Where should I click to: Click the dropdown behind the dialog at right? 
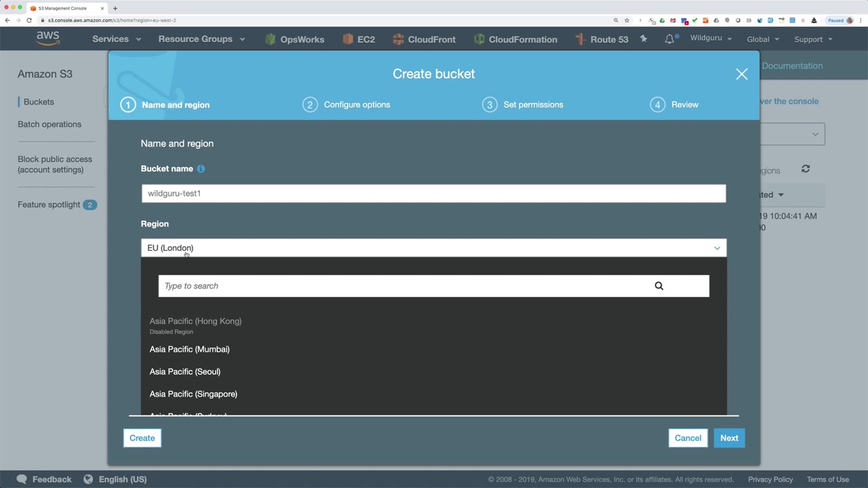(792, 134)
